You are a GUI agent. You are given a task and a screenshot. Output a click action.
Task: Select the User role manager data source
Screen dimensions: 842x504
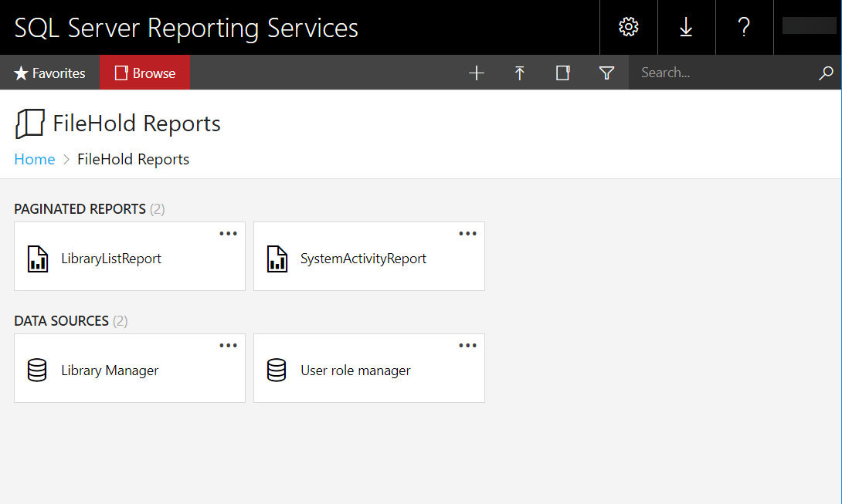point(355,370)
